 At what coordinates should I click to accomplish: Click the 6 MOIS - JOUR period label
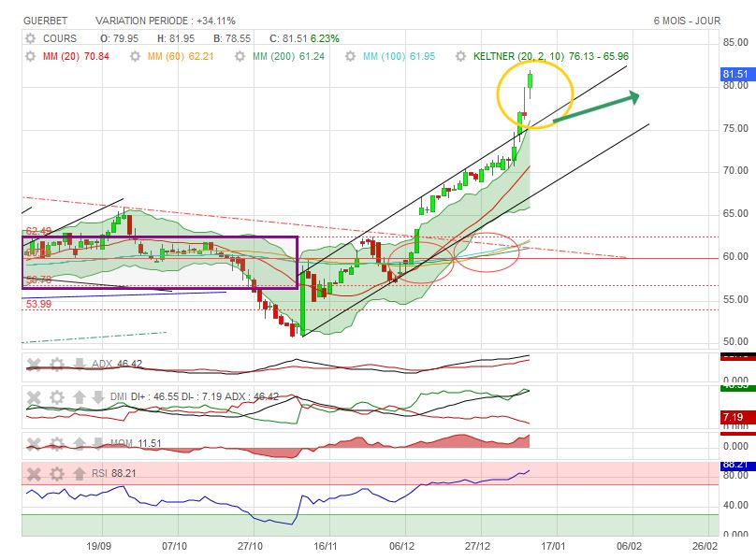687,21
